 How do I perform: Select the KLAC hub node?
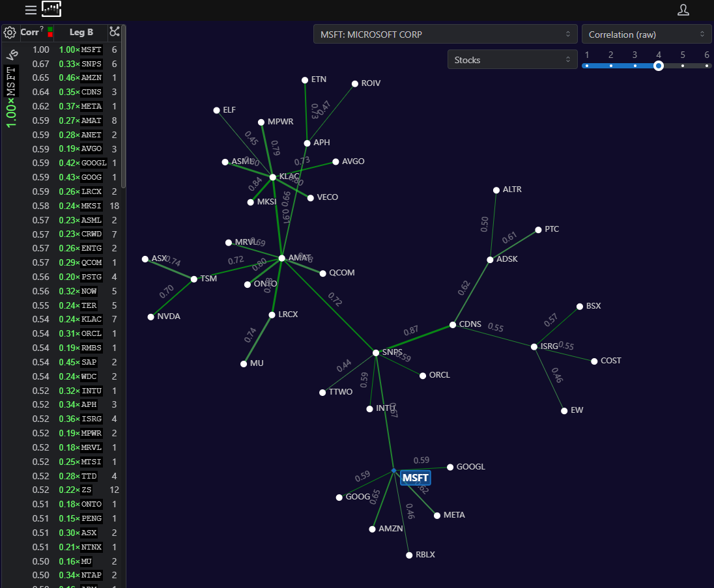pyautogui.click(x=273, y=177)
